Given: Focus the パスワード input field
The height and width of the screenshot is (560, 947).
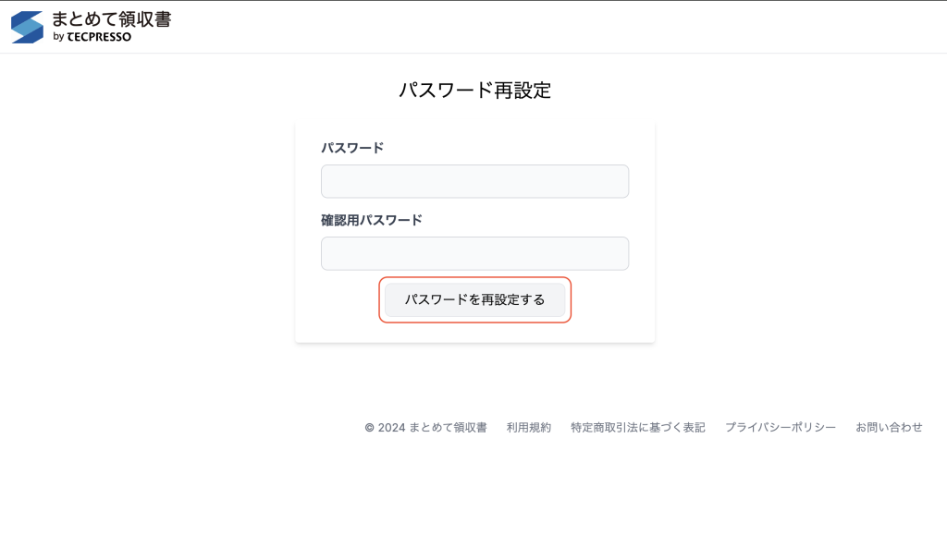Looking at the screenshot, I should [474, 181].
